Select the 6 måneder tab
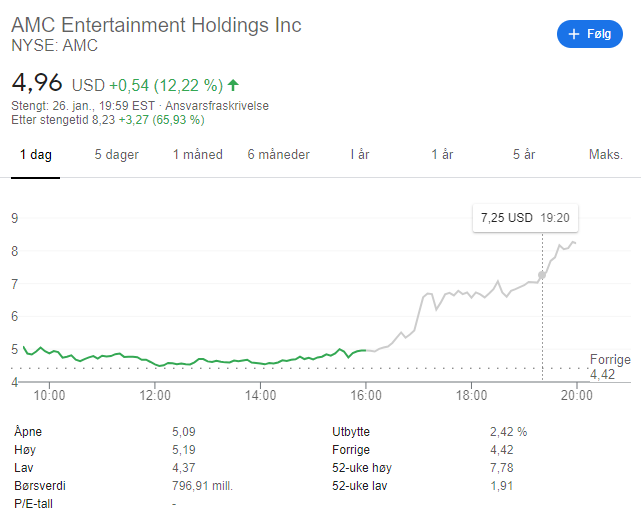Image resolution: width=641 pixels, height=521 pixels. point(278,155)
